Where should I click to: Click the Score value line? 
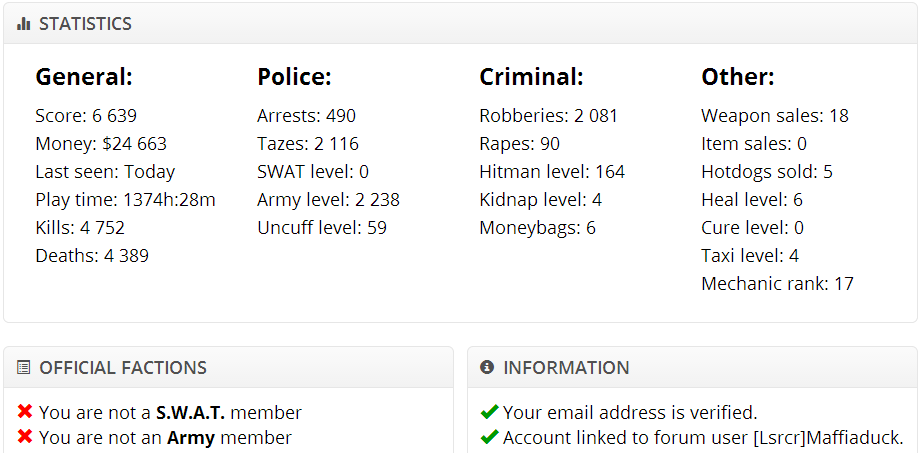86,115
